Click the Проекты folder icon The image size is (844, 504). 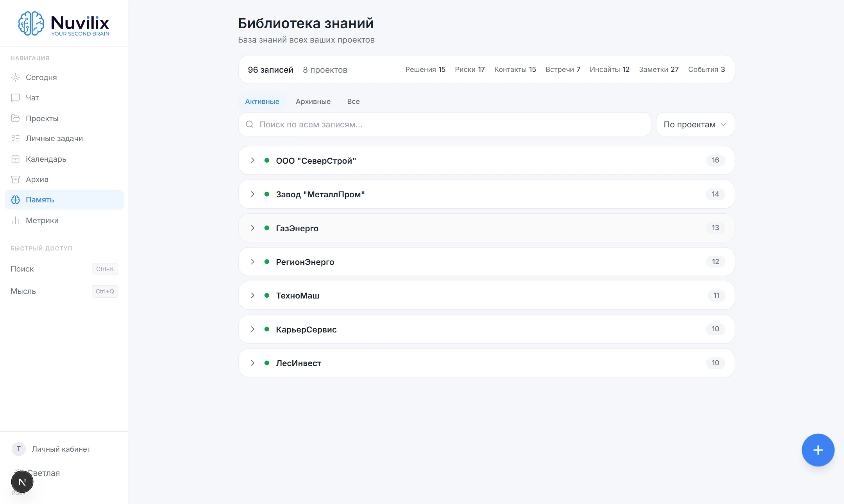(x=15, y=118)
